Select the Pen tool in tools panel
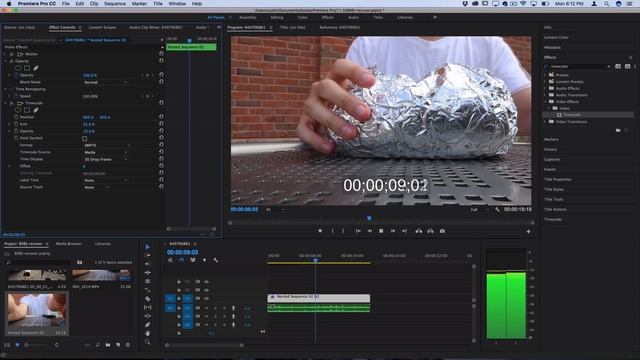Viewport: 640px width, 360px height. coord(147,325)
